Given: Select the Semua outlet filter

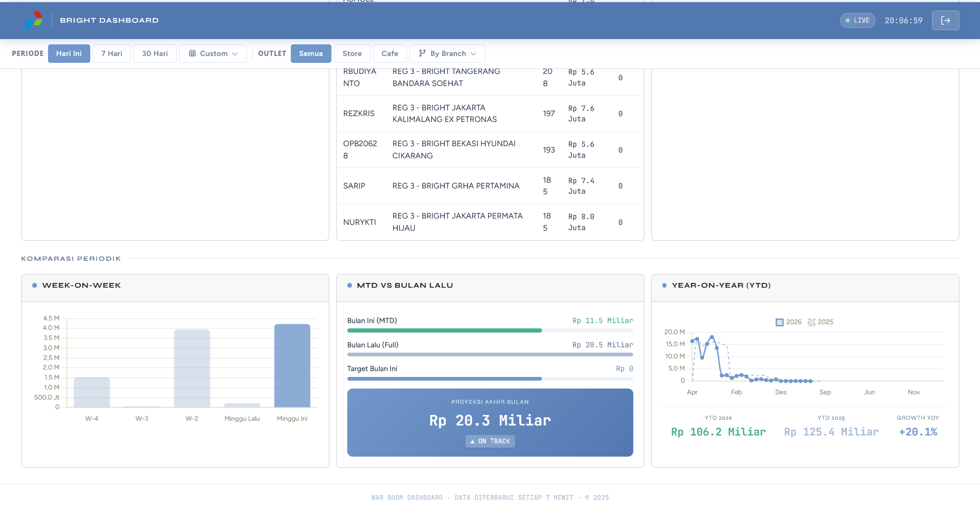Looking at the screenshot, I should pyautogui.click(x=311, y=53).
